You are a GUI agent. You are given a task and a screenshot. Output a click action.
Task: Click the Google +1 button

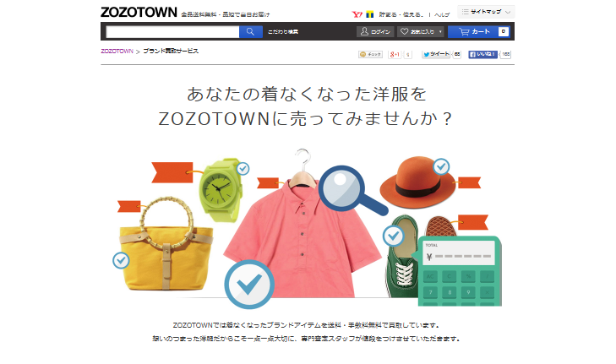point(395,55)
